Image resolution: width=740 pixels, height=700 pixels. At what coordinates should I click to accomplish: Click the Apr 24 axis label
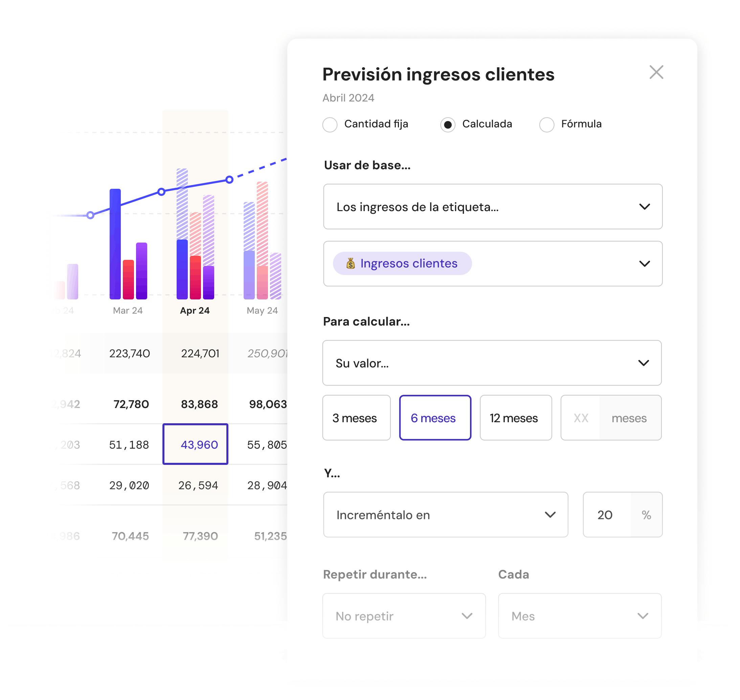pos(195,311)
